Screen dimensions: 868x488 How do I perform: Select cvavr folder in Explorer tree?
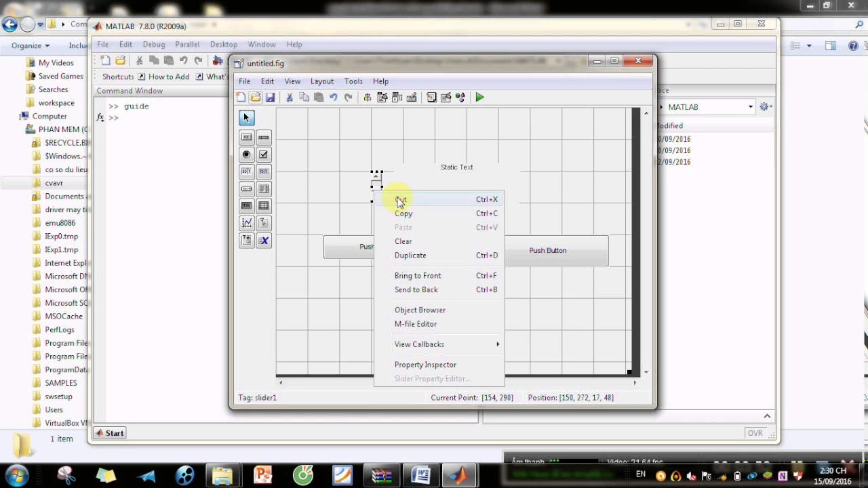(x=54, y=183)
